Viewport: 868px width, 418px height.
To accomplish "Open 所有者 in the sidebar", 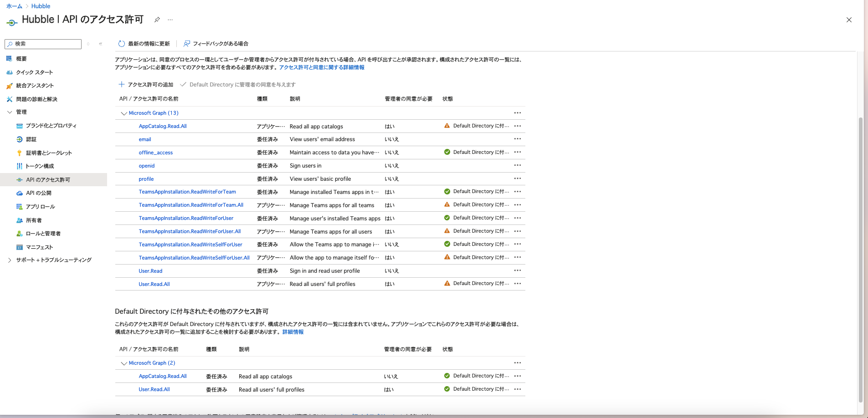I will (x=34, y=220).
